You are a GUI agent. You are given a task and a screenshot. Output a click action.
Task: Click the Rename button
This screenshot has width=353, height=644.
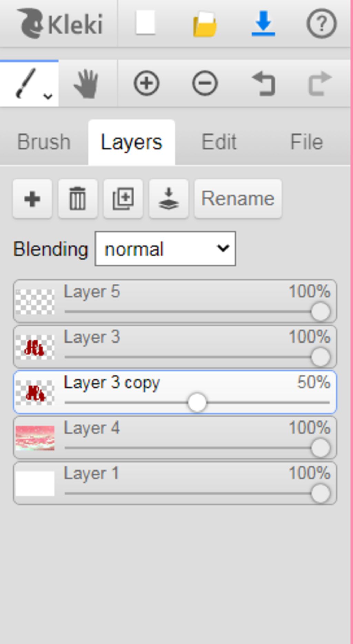[x=238, y=199]
